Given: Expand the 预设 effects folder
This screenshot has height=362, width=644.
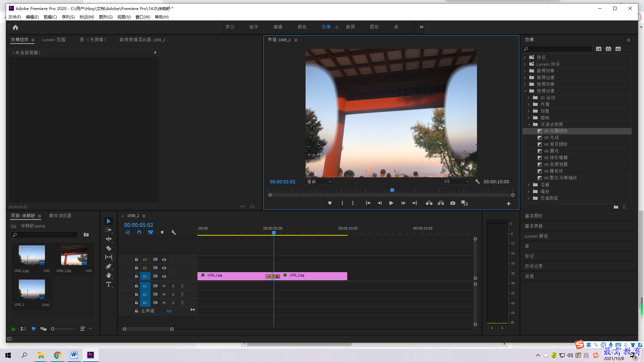Looking at the screenshot, I should pos(525,57).
